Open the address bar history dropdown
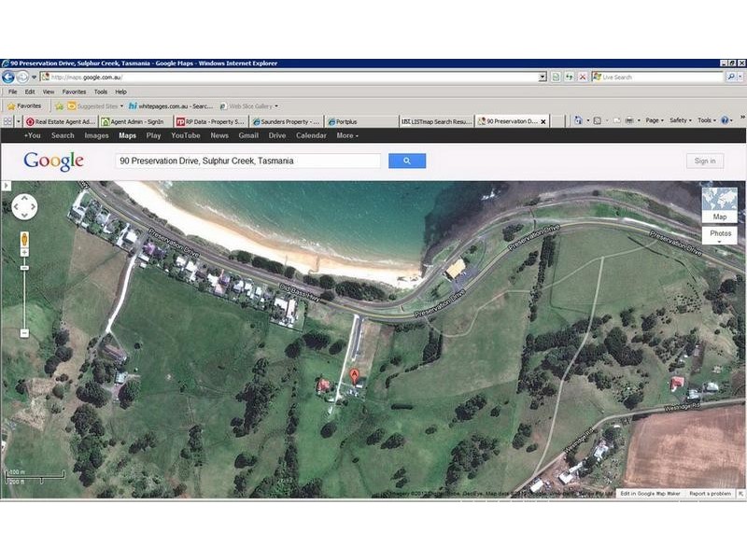The width and height of the screenshot is (747, 560). (543, 77)
